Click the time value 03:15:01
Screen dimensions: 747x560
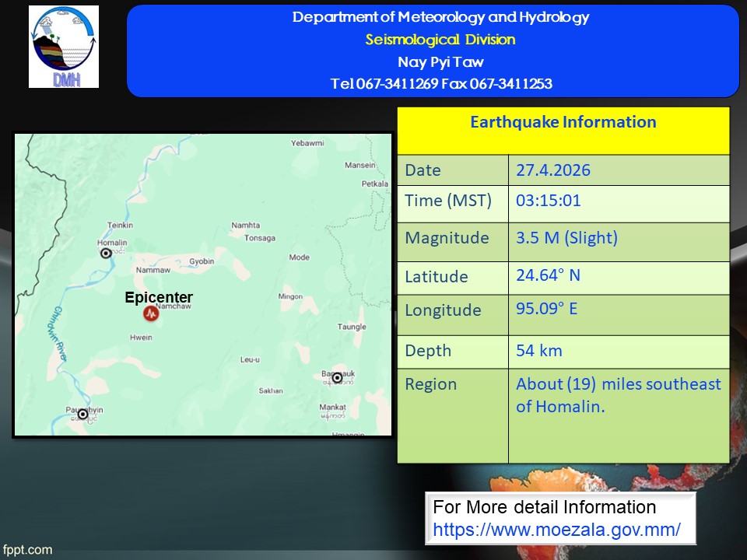pyautogui.click(x=548, y=201)
